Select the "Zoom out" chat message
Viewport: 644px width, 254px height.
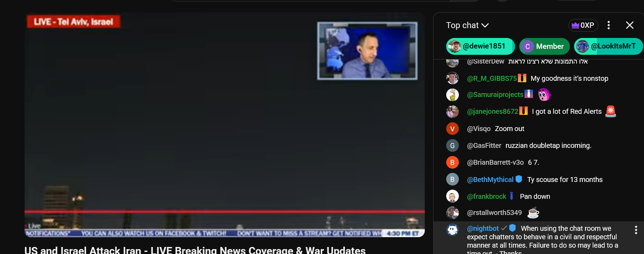[x=509, y=129]
